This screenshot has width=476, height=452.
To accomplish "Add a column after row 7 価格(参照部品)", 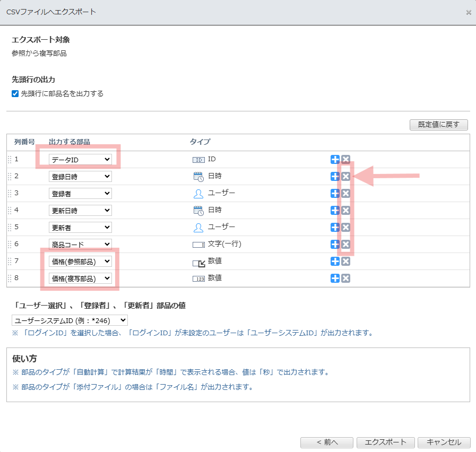I will [x=335, y=262].
